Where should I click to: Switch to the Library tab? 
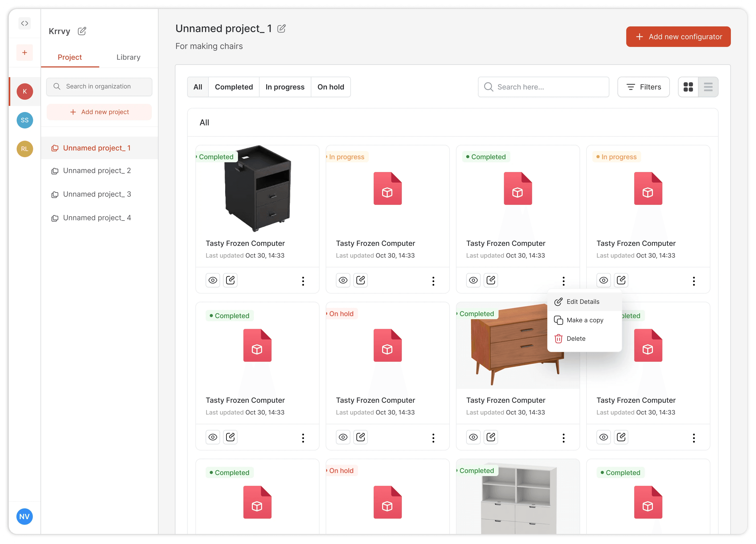(x=128, y=57)
